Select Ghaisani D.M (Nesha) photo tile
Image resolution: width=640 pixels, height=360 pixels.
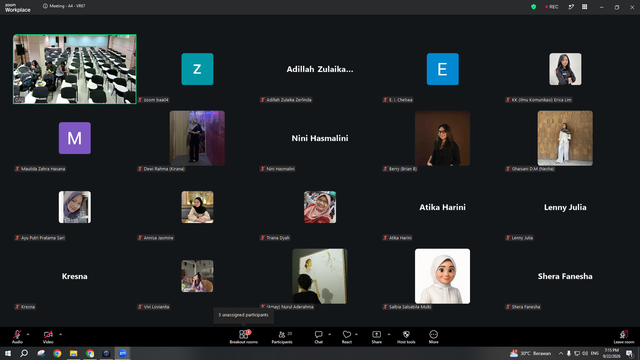[x=565, y=138]
